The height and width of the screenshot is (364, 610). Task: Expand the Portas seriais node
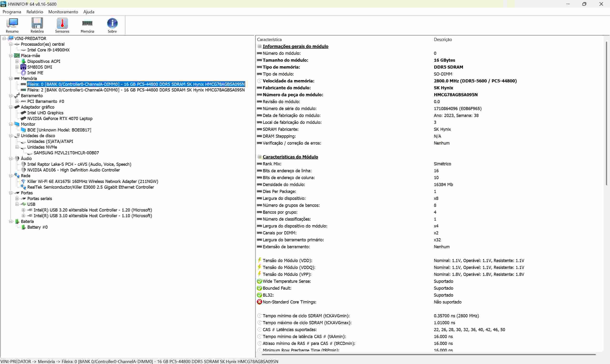click(x=17, y=198)
